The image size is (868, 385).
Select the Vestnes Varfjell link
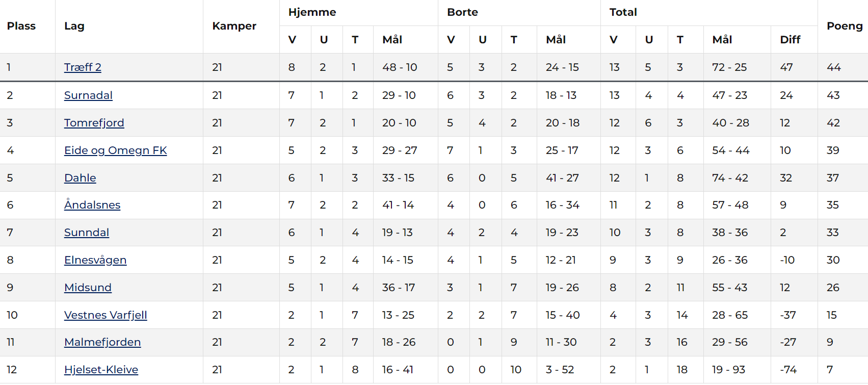106,315
